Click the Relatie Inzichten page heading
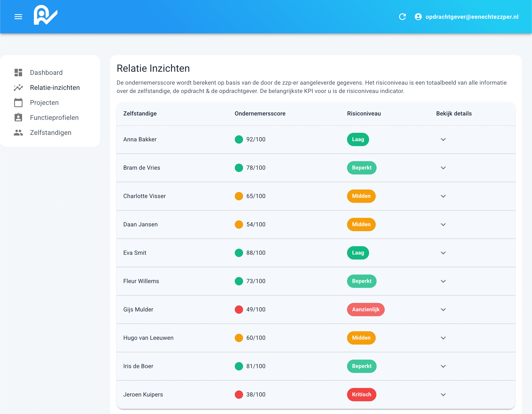Viewport: 532px width, 414px height. 153,68
